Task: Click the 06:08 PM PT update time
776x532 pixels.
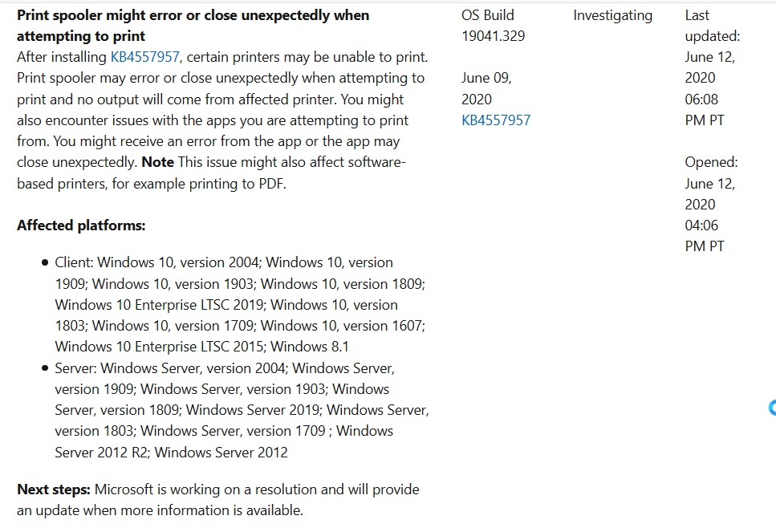Action: (x=702, y=110)
